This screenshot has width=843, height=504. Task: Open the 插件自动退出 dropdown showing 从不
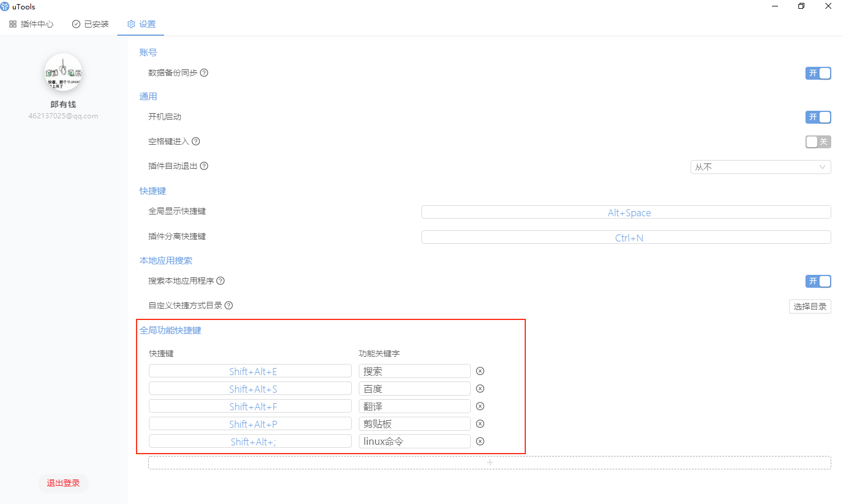760,167
